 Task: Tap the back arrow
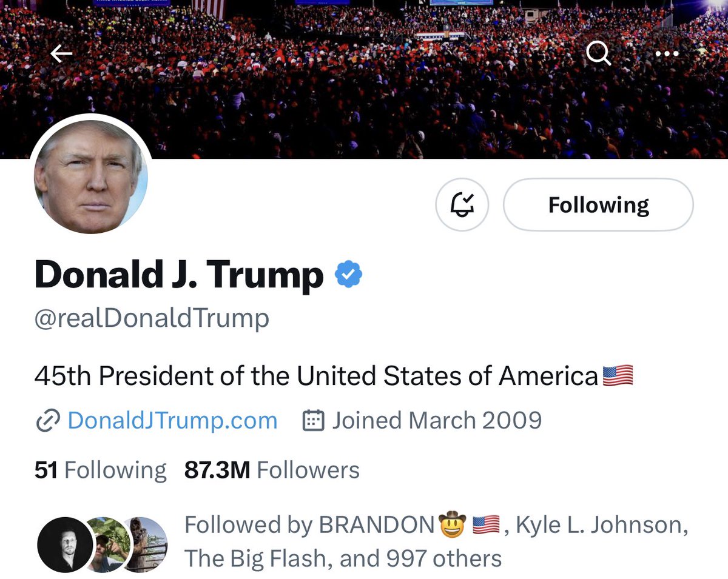[x=61, y=55]
